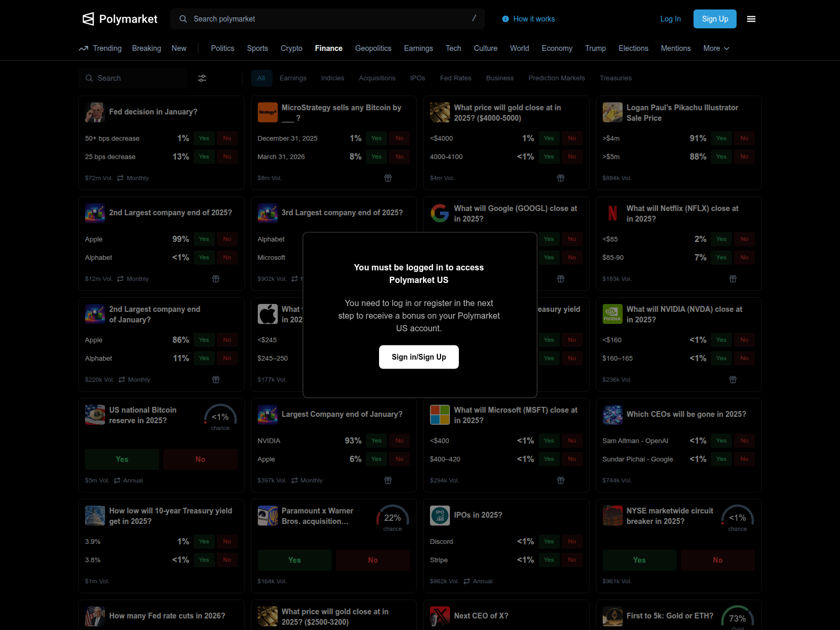Click Yes on Paramount x Warner acquisition
Viewport: 840px width, 630px height.
(x=295, y=560)
